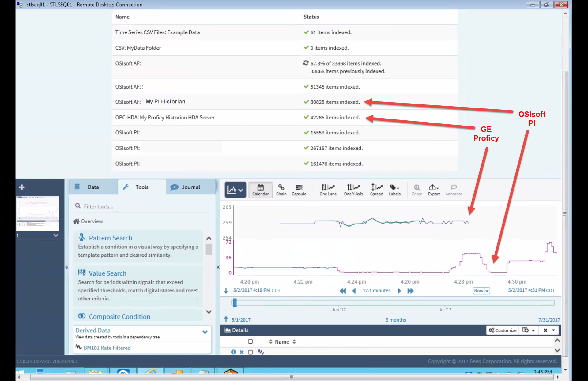
Task: Arrange signals in One Lane
Action: [x=328, y=190]
